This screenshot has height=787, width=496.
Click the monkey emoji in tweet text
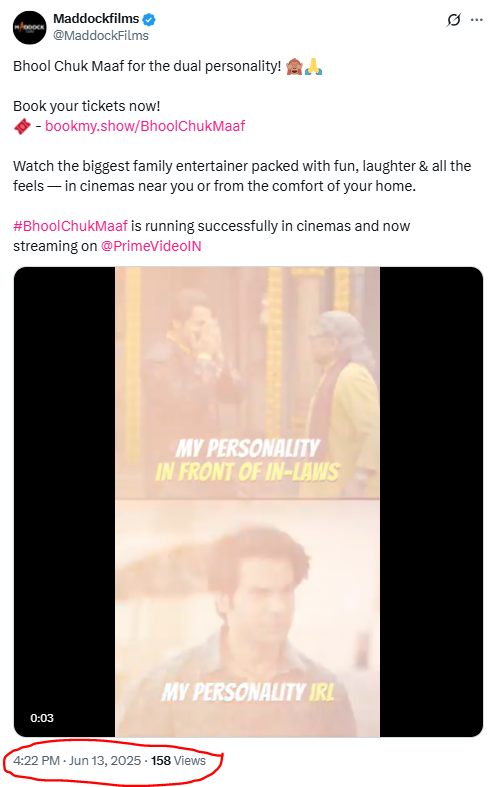tap(294, 66)
